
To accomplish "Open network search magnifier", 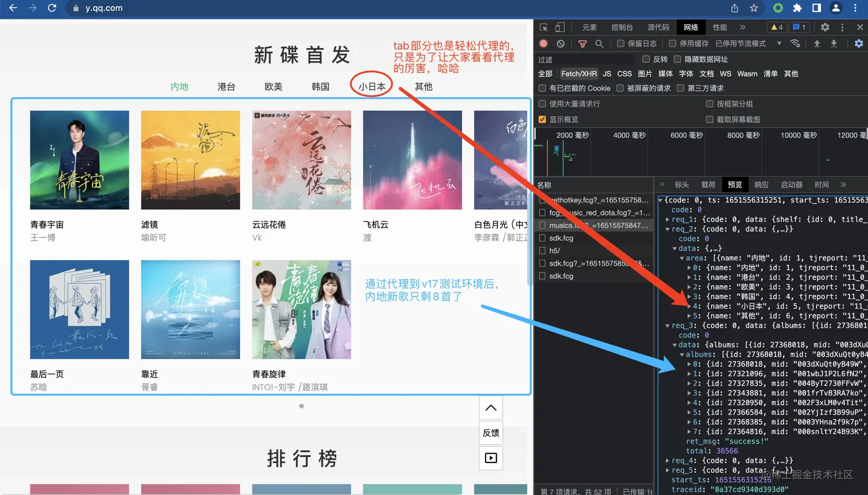I will (x=599, y=44).
